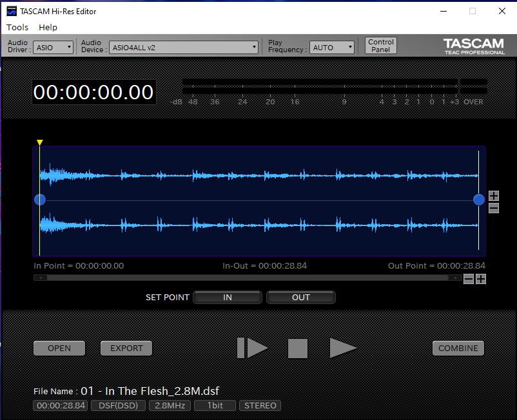Click the Play button triangle

pos(342,348)
